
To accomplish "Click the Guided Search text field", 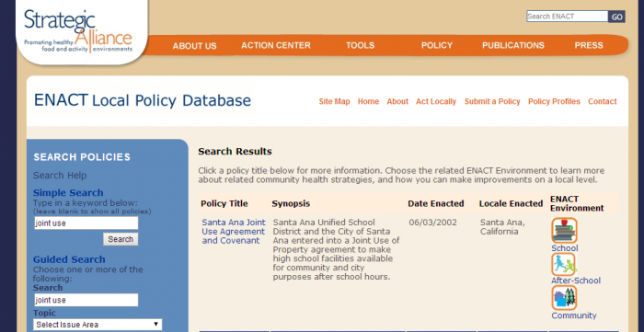I will pos(86,300).
